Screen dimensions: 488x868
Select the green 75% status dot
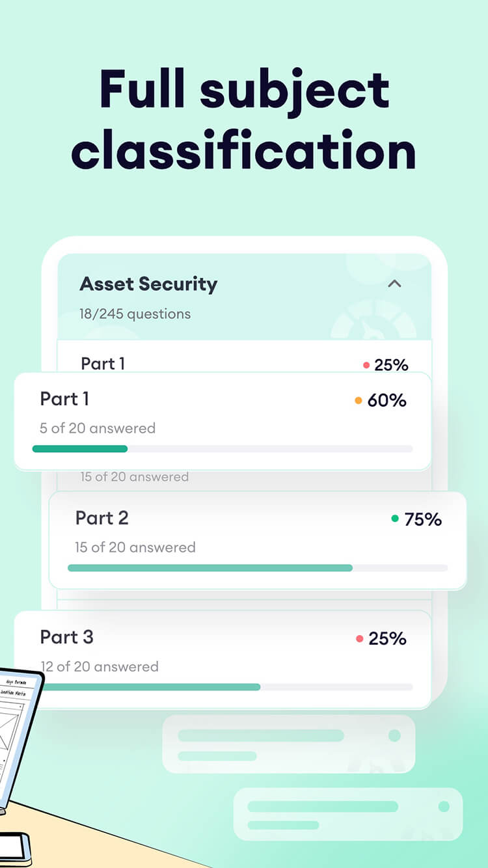[395, 519]
